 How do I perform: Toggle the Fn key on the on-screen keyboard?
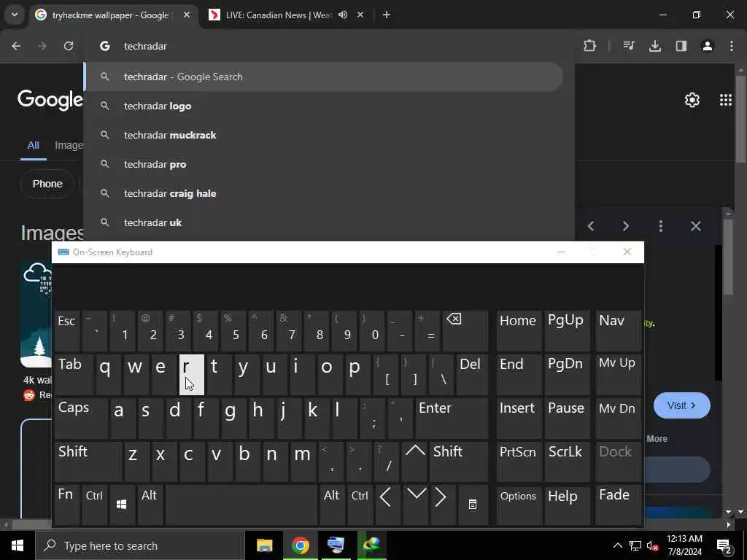(66, 505)
